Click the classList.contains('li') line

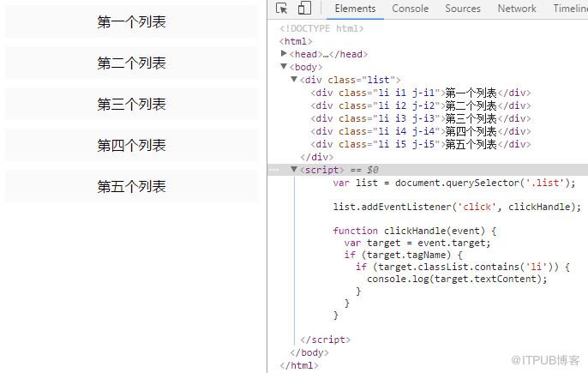pos(462,267)
